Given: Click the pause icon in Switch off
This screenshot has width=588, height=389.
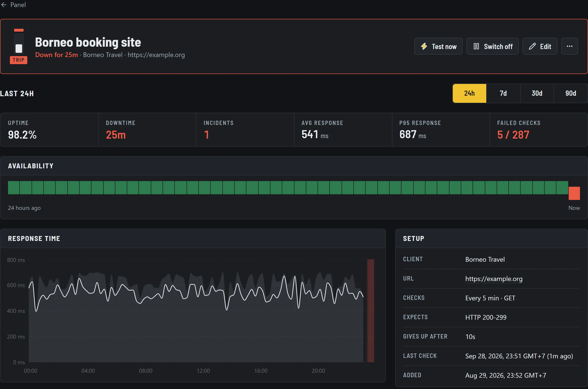Looking at the screenshot, I should click(x=476, y=46).
